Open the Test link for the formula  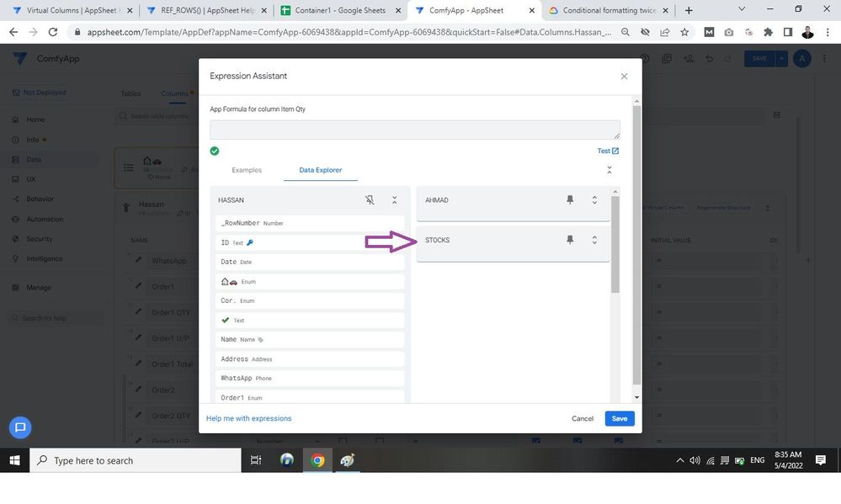click(x=608, y=151)
